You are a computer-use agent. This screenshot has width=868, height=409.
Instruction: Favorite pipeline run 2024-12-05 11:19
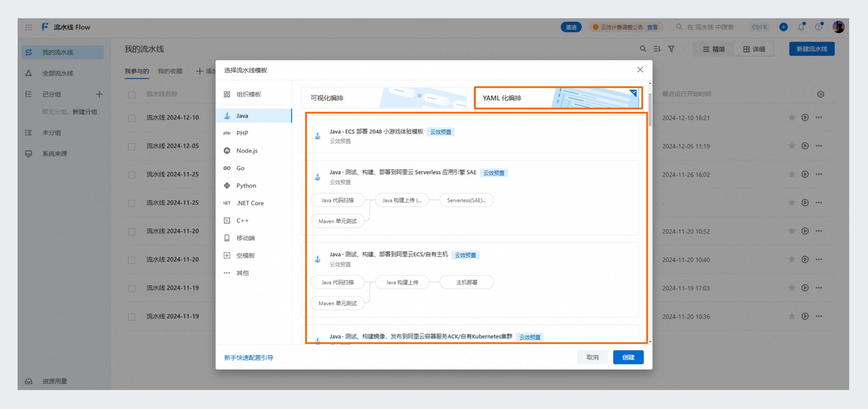792,146
